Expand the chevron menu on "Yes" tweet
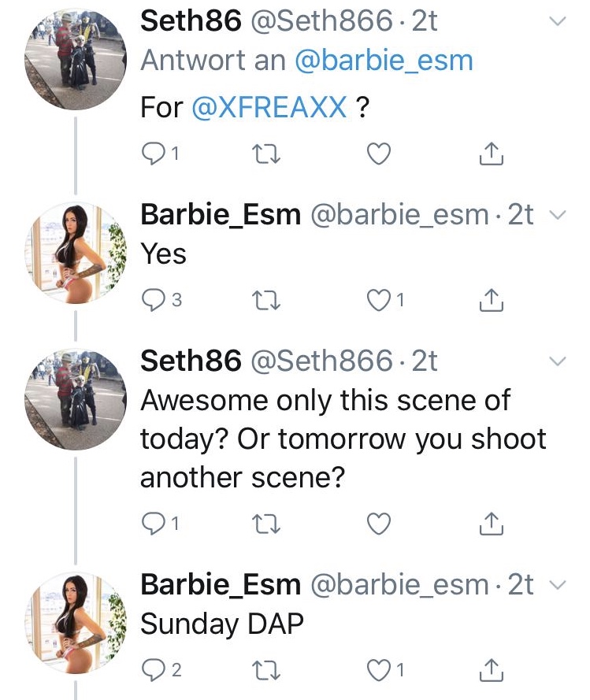This screenshot has height=700, width=590. coord(557,215)
